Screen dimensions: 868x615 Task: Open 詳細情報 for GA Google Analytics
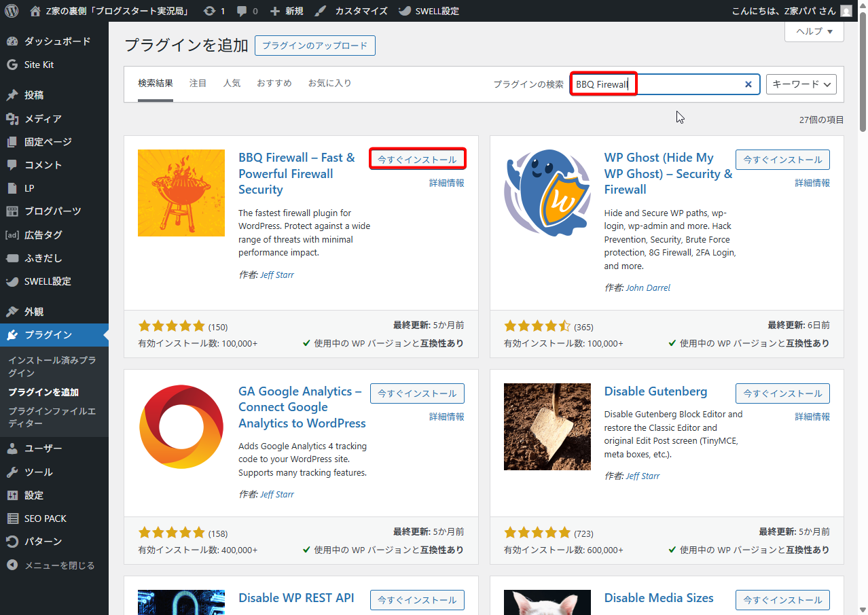(447, 417)
